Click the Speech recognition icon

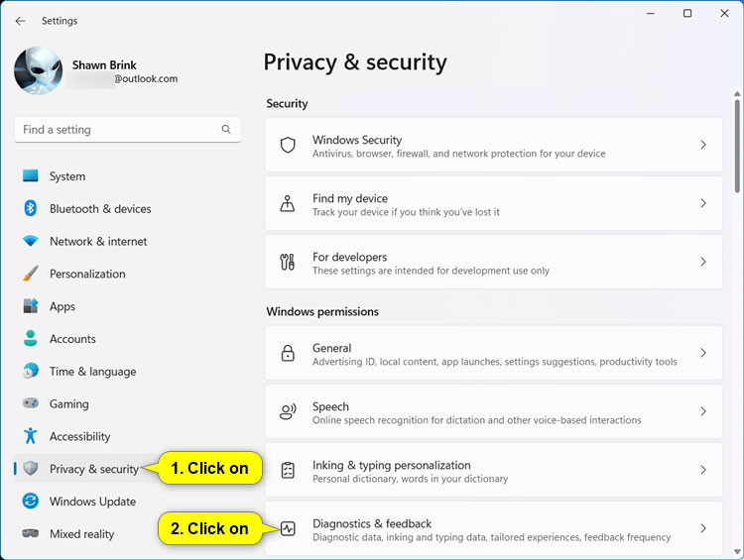point(288,412)
